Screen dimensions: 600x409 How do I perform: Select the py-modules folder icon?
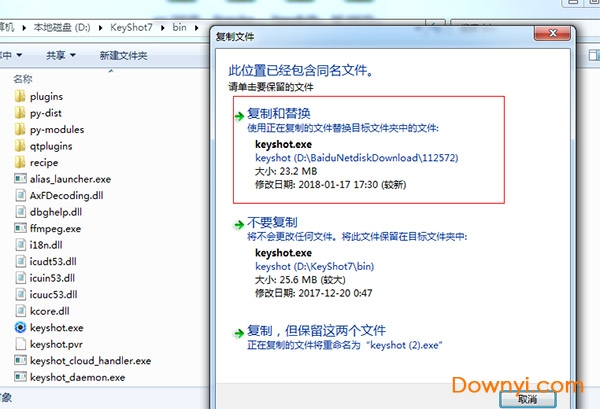[20, 129]
